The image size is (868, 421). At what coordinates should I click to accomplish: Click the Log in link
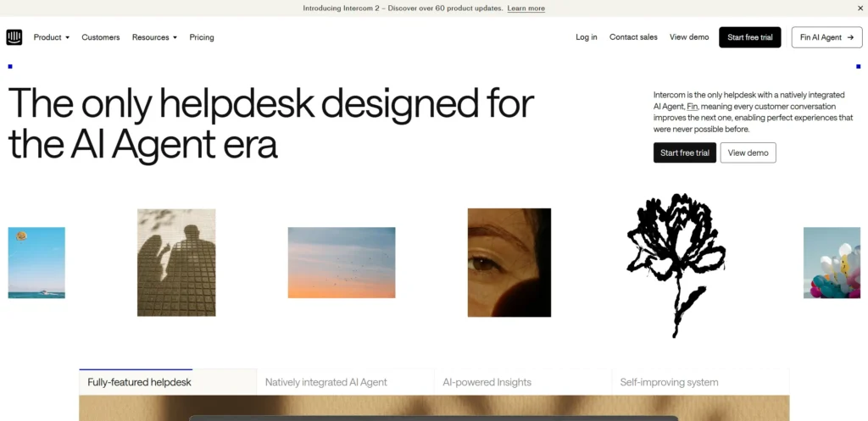tap(587, 37)
